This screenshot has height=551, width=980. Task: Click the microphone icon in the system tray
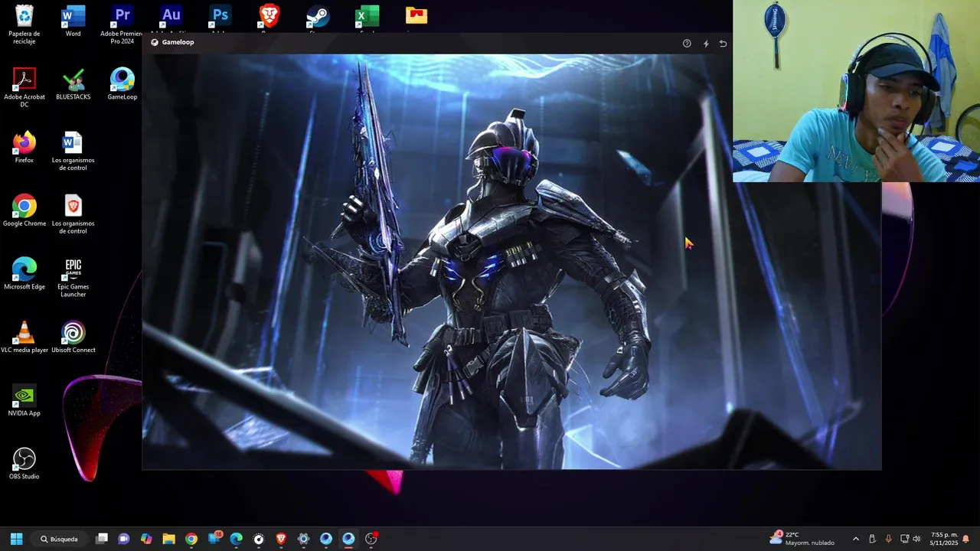pyautogui.click(x=888, y=539)
